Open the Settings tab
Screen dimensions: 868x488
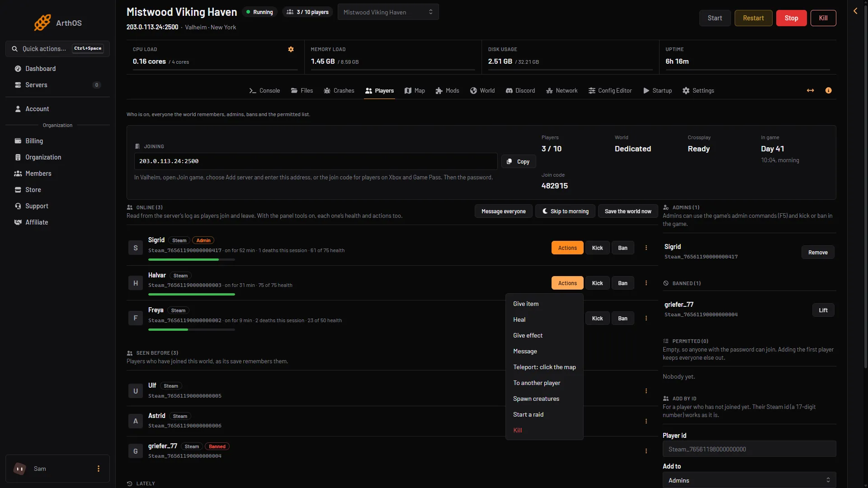pyautogui.click(x=698, y=91)
